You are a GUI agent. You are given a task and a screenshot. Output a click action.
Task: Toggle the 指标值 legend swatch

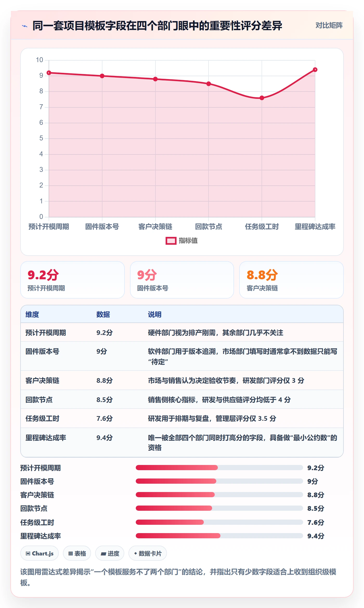171,241
